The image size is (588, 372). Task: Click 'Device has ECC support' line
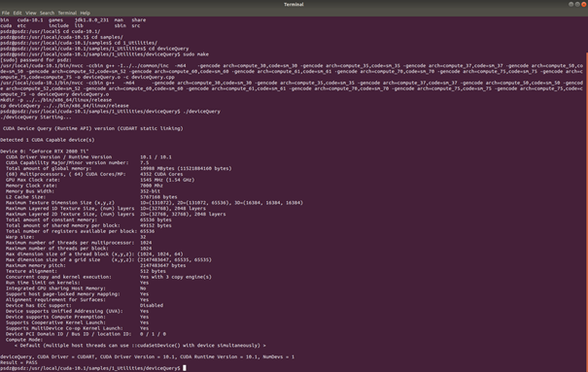click(x=85, y=306)
